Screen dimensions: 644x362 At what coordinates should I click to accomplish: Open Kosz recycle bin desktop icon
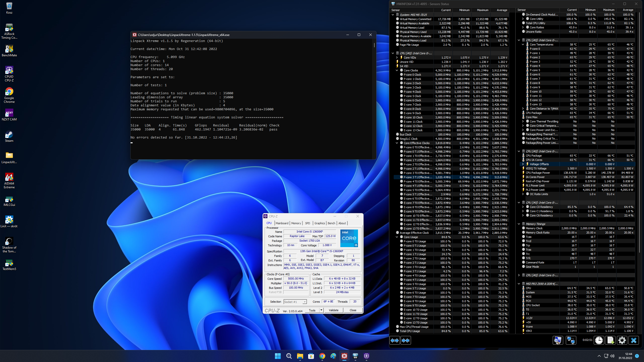point(9,8)
